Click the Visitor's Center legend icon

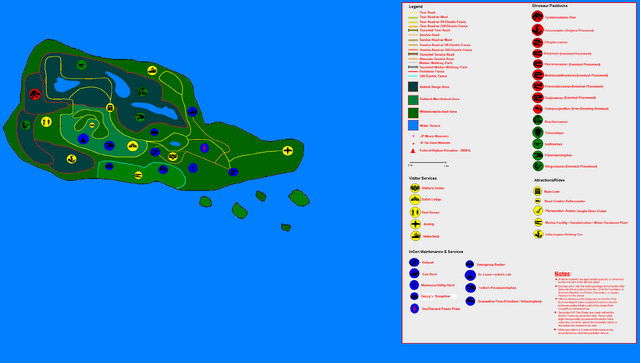[415, 188]
